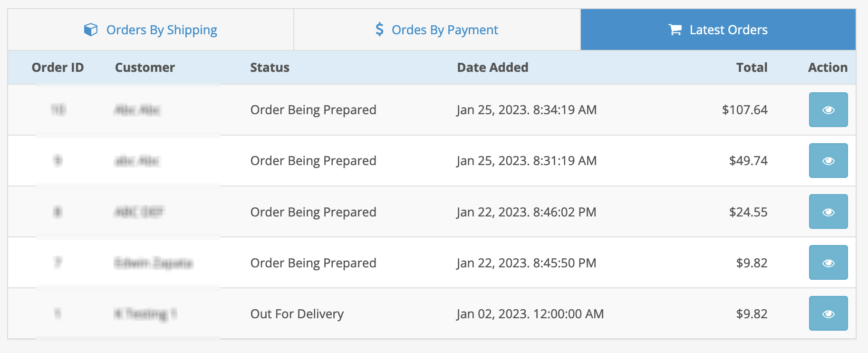Click the shipping box icon on Orders By Shipping tab
Screen dimensions: 868x353
90,29
